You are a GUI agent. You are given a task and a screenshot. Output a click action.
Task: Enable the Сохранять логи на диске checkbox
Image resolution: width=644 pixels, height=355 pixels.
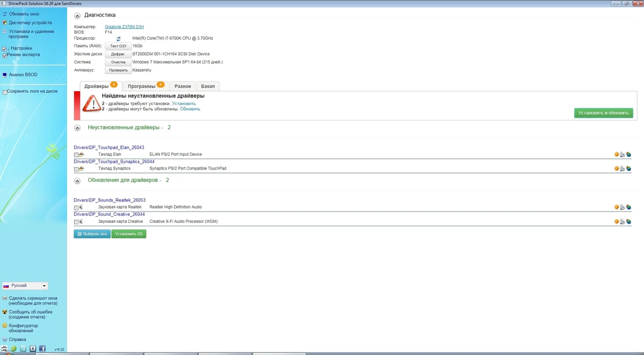[5, 92]
